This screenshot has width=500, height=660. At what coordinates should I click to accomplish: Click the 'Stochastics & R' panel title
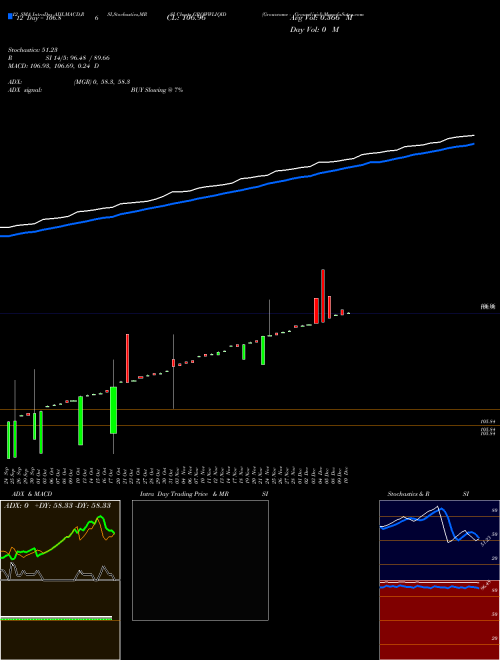(x=408, y=494)
